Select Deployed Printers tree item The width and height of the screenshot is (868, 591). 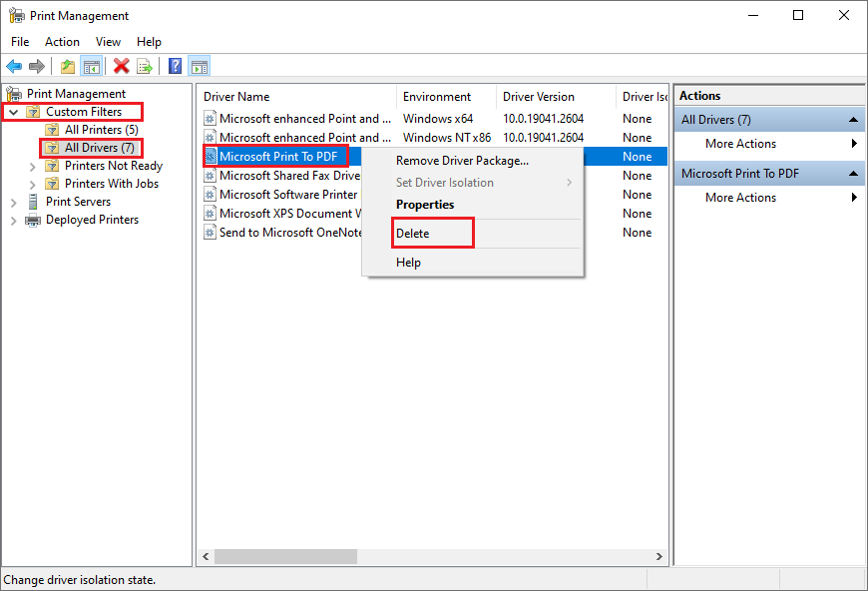pyautogui.click(x=92, y=220)
